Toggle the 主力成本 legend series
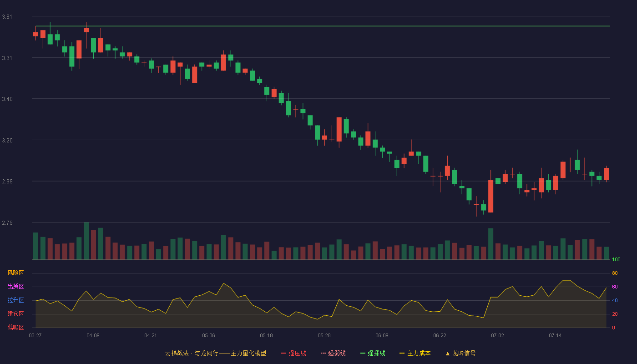The width and height of the screenshot is (637, 364). pos(415,353)
